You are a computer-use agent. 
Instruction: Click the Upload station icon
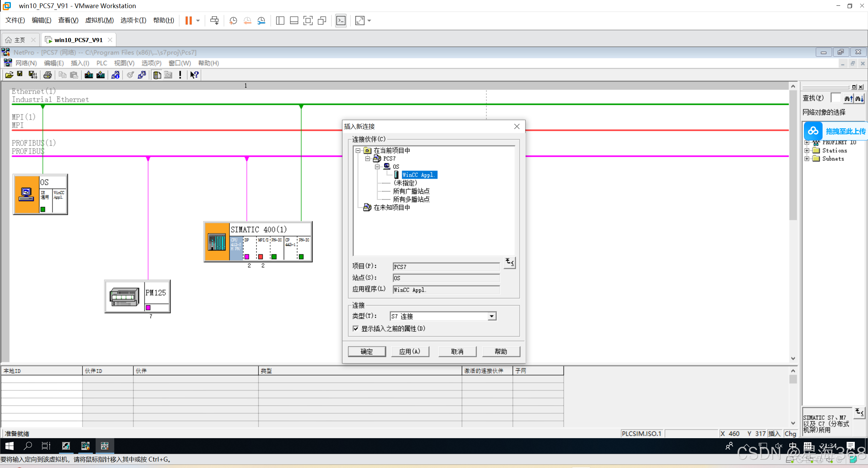(x=101, y=75)
